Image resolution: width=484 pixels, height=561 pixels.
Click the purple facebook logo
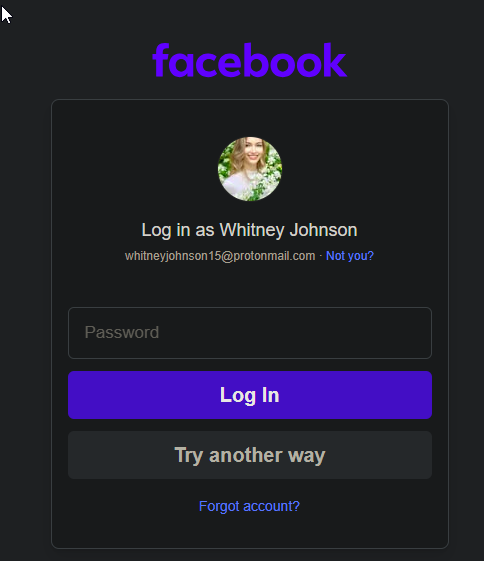[250, 60]
